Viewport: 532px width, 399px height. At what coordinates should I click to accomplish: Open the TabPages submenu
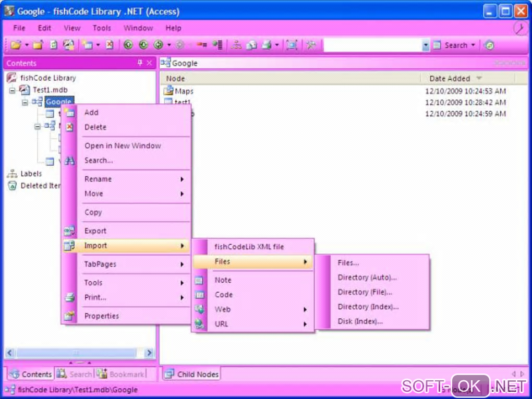[x=126, y=264]
